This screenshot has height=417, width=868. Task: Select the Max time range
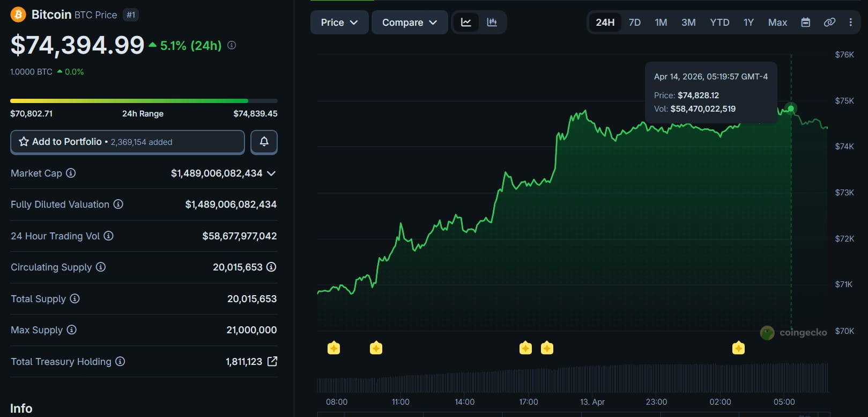777,23
